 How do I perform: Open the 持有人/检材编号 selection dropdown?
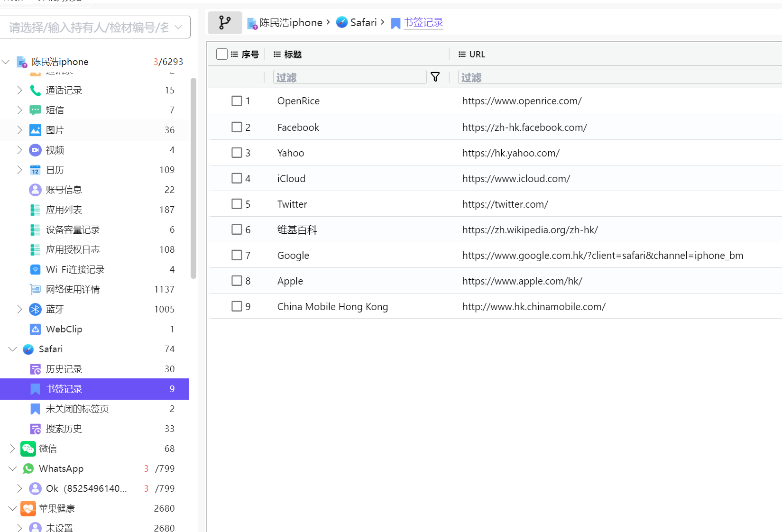(95, 27)
